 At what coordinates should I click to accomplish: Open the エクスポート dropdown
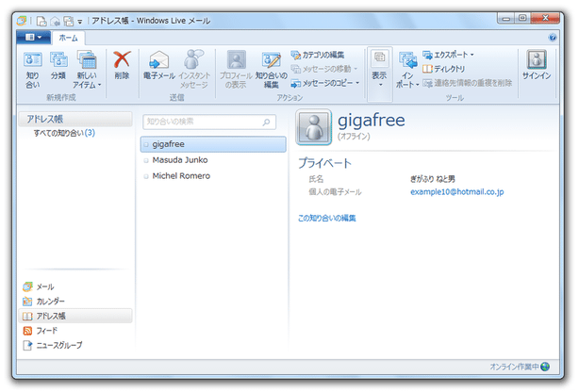pos(448,55)
